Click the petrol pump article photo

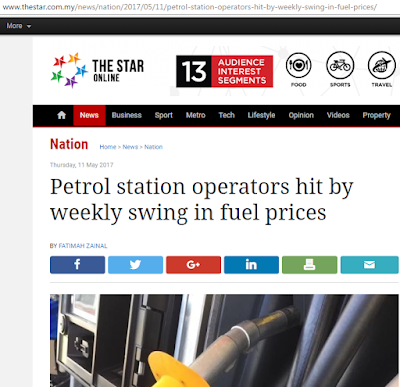[x=224, y=340]
